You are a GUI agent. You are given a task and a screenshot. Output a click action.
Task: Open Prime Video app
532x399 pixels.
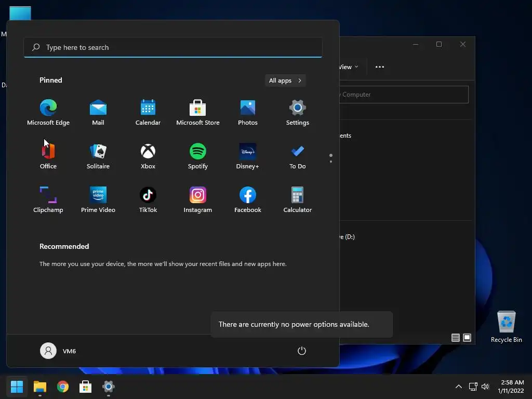click(98, 200)
